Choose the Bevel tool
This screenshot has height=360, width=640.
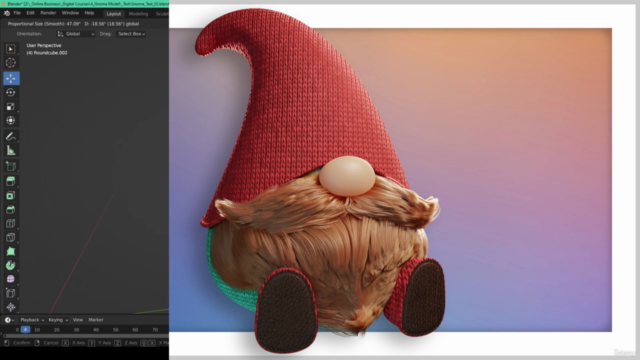click(11, 209)
